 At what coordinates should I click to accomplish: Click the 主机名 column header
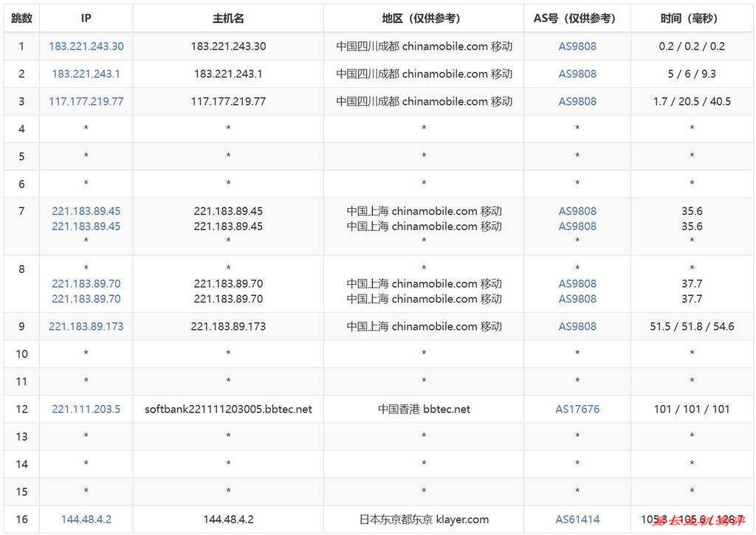pyautogui.click(x=228, y=18)
